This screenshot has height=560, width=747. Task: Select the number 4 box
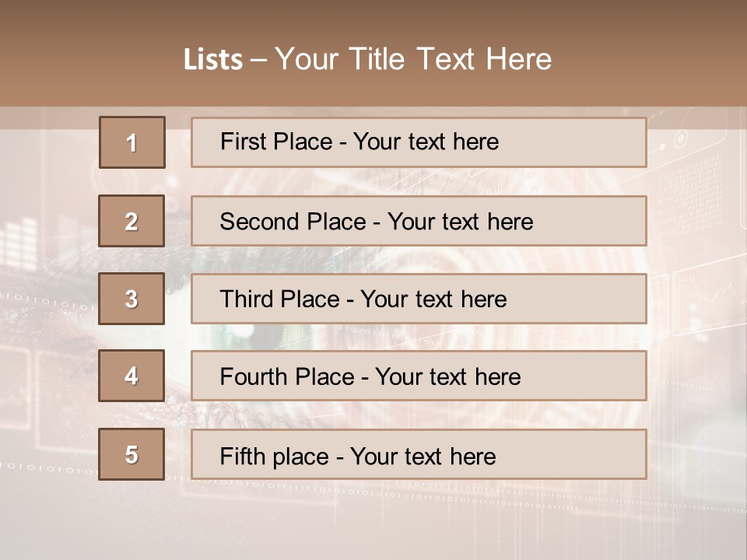pyautogui.click(x=132, y=376)
